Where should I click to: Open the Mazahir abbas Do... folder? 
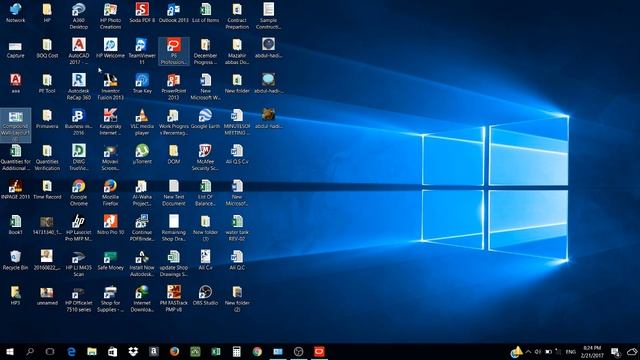[x=237, y=51]
